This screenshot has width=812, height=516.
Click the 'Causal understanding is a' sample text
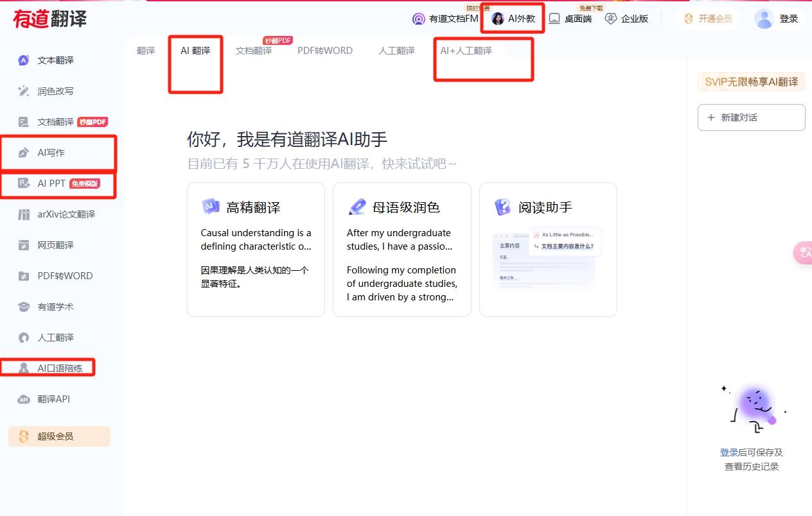[x=256, y=233]
